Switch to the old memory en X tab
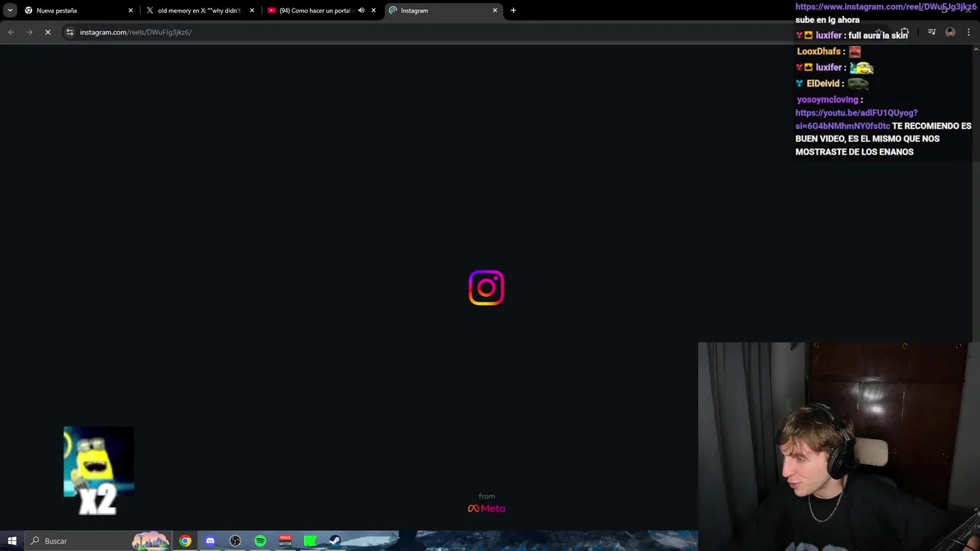This screenshot has width=980, height=551. pyautogui.click(x=201, y=11)
